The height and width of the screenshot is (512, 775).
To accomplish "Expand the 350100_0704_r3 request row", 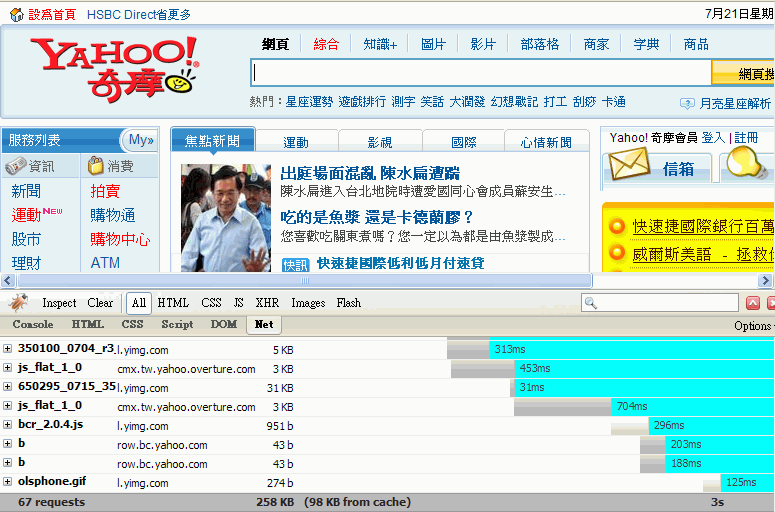I will [7, 348].
